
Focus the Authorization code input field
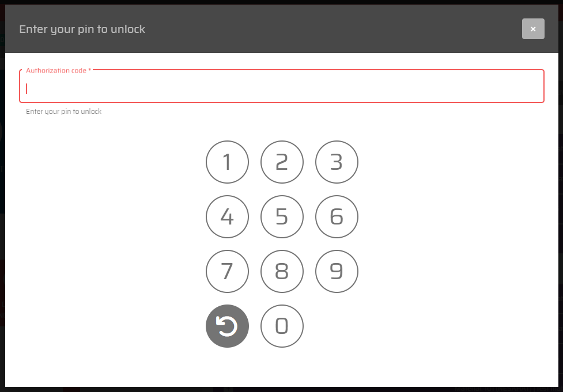tap(282, 86)
